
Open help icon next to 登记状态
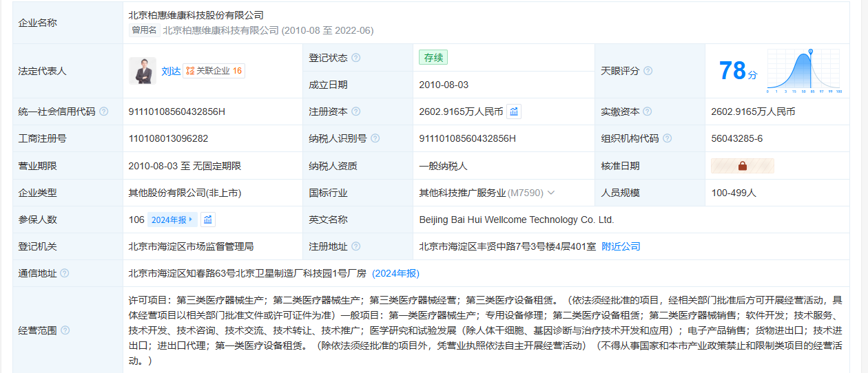(356, 58)
